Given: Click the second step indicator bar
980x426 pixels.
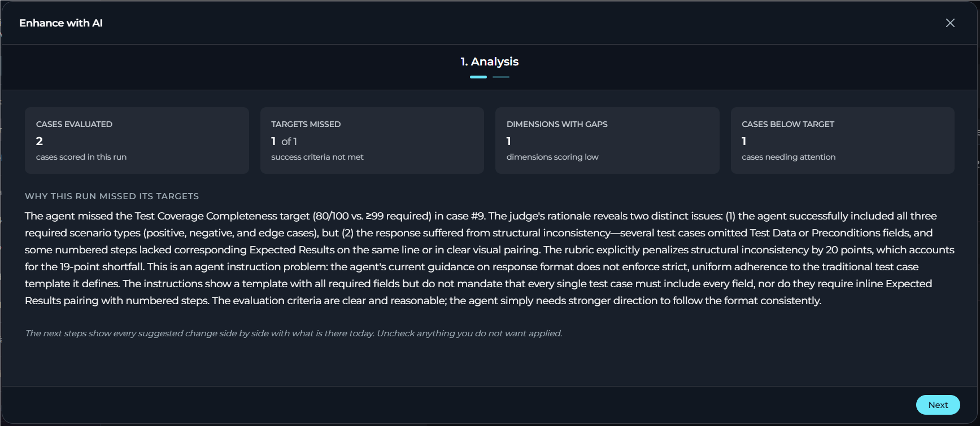Looking at the screenshot, I should click(501, 77).
